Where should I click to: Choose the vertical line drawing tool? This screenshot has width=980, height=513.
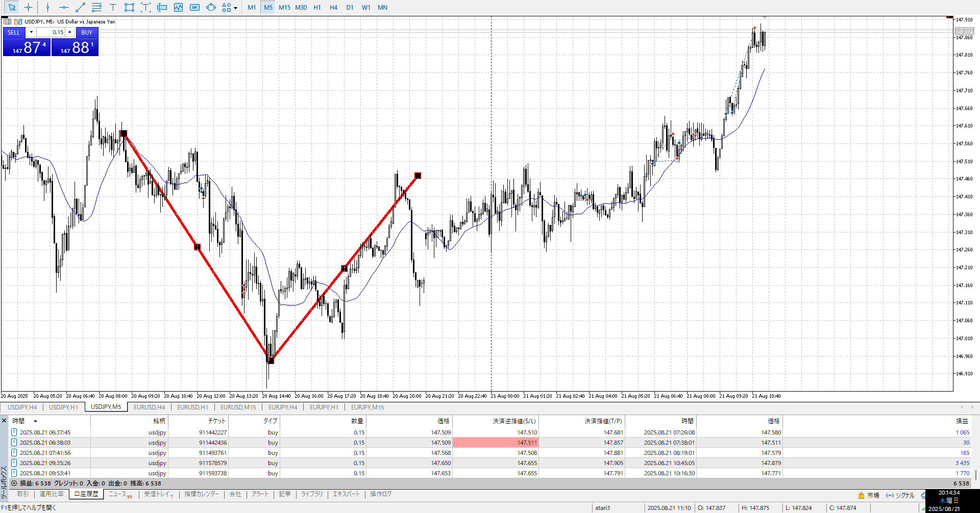click(47, 7)
